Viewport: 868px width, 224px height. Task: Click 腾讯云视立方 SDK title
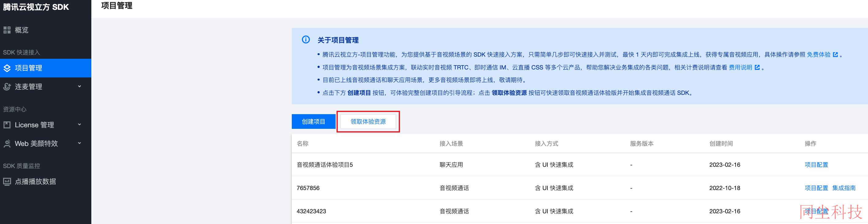click(x=36, y=7)
